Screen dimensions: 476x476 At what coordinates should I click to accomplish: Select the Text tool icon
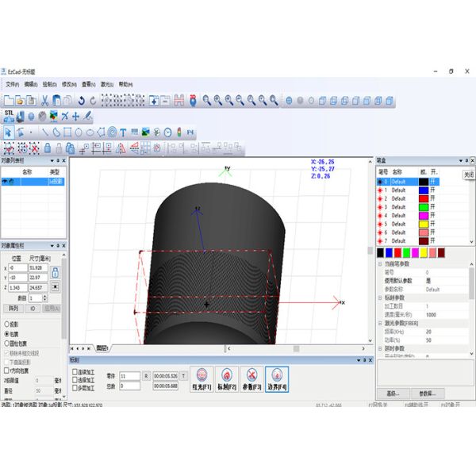pos(123,132)
